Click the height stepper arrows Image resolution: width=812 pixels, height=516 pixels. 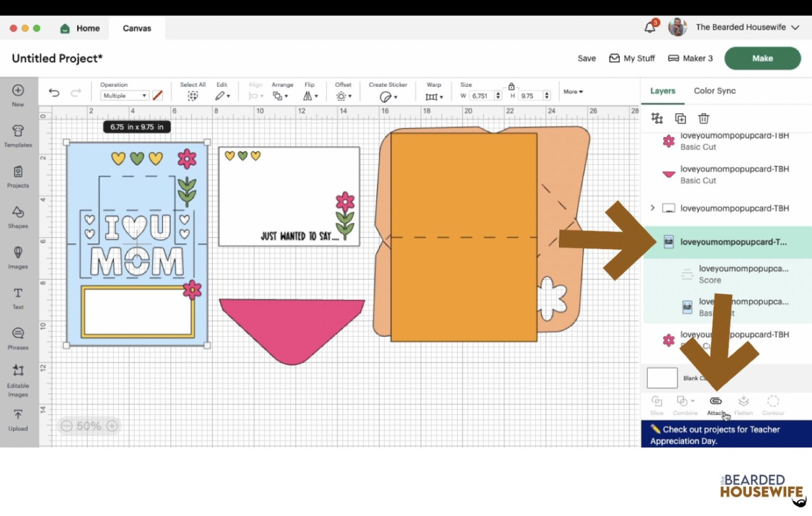tap(547, 96)
